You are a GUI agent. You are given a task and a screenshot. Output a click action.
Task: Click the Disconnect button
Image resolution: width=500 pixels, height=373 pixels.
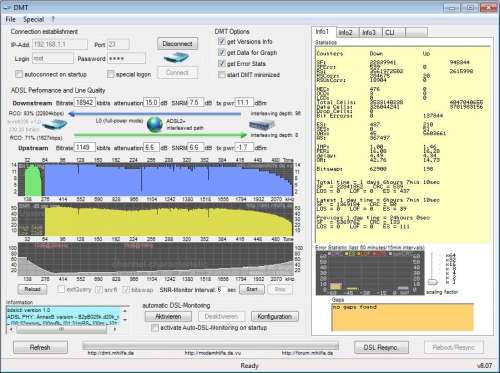click(177, 44)
